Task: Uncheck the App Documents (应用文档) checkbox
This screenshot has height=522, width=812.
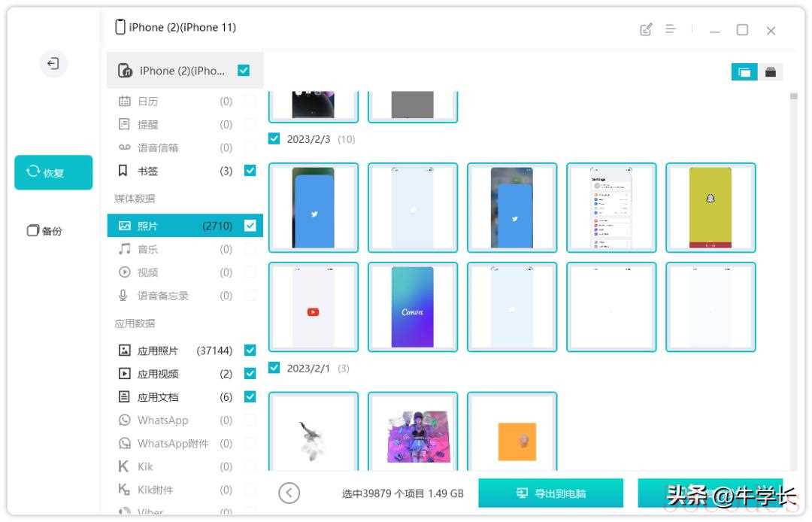Action: tap(250, 396)
